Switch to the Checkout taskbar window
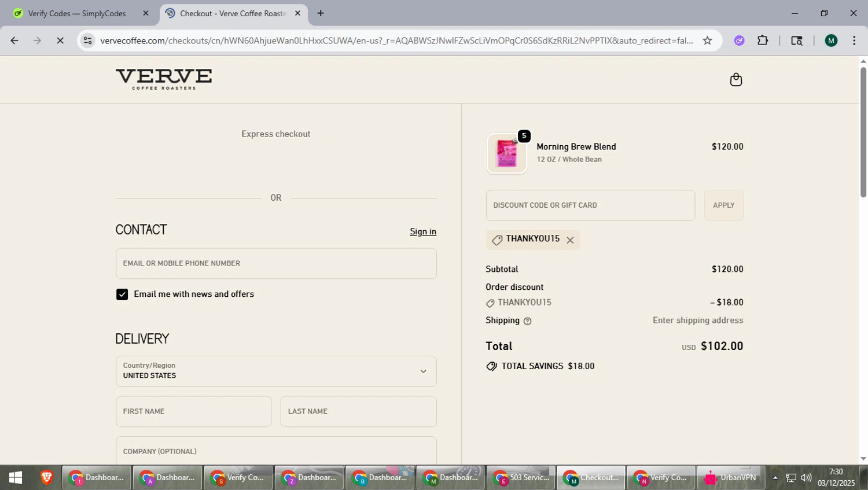Screen dimensions: 868x490 click(591, 478)
